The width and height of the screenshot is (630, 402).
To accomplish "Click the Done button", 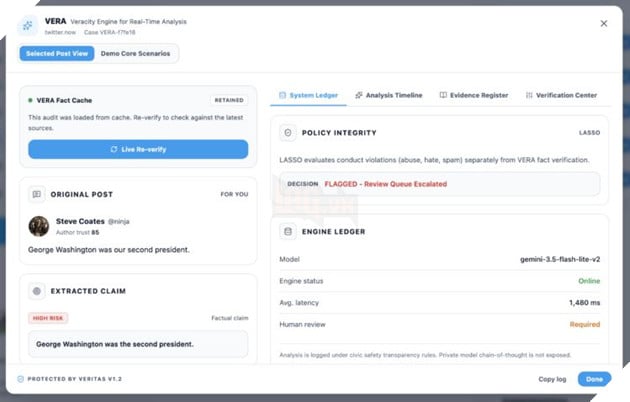I will pos(594,379).
